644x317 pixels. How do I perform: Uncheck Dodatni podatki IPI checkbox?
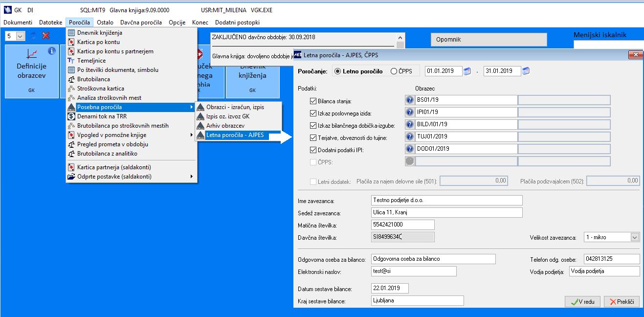pyautogui.click(x=313, y=150)
